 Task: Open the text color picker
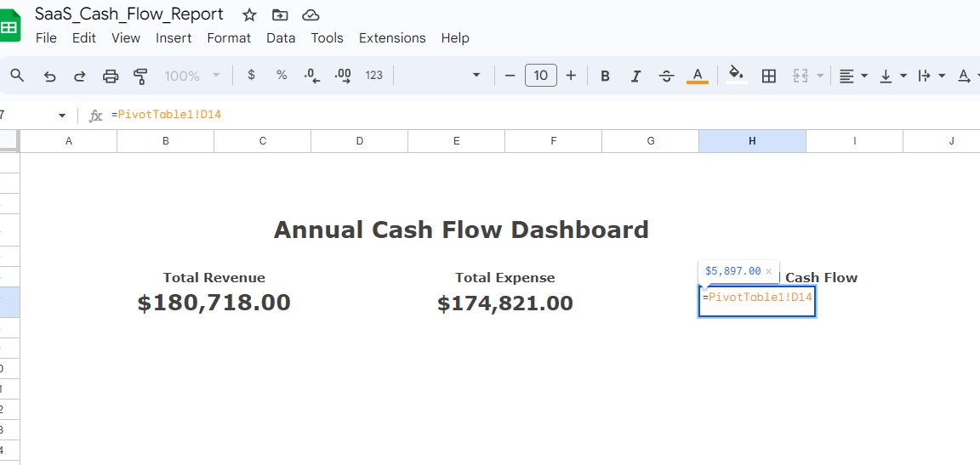[x=698, y=77]
